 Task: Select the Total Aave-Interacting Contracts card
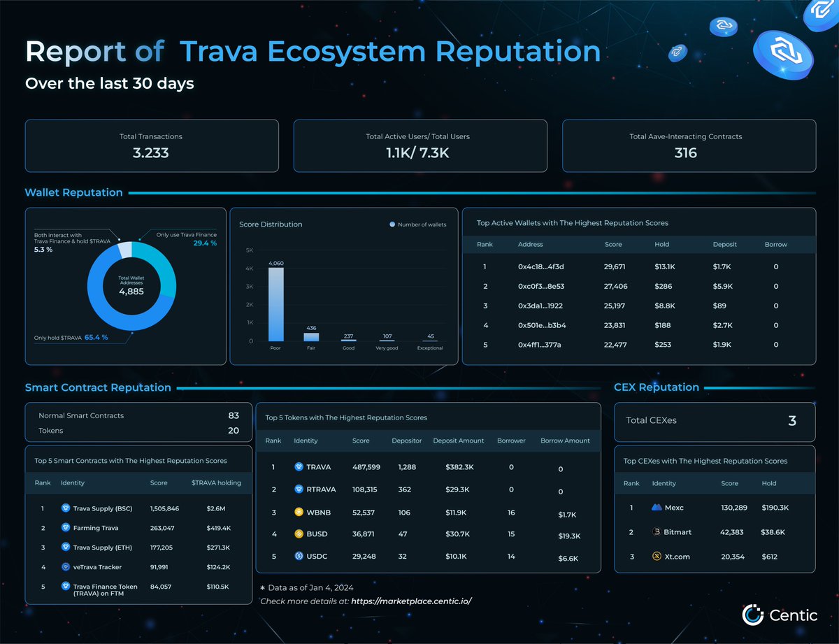click(x=689, y=146)
